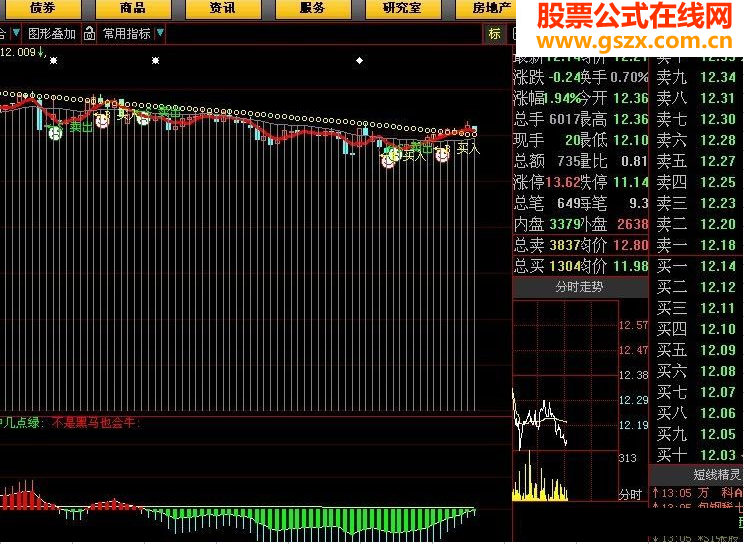Viewport: 744px width, 544px height.
Task: Click the first green 卖出 signal label
Action: click(81, 126)
